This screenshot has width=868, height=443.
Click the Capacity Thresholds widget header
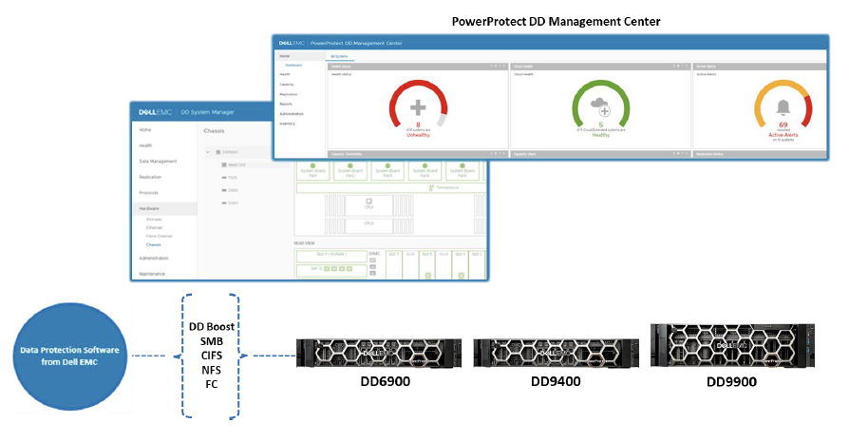418,154
